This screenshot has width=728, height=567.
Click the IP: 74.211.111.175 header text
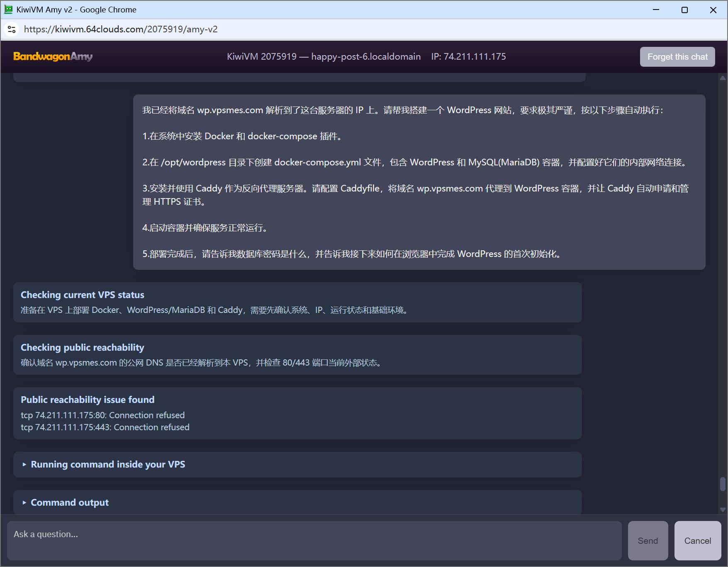tap(468, 56)
